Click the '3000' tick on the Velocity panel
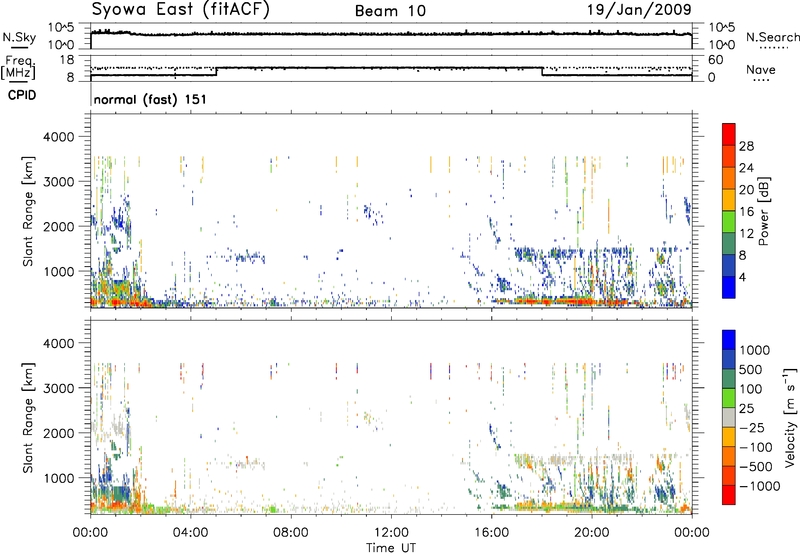 [59, 388]
